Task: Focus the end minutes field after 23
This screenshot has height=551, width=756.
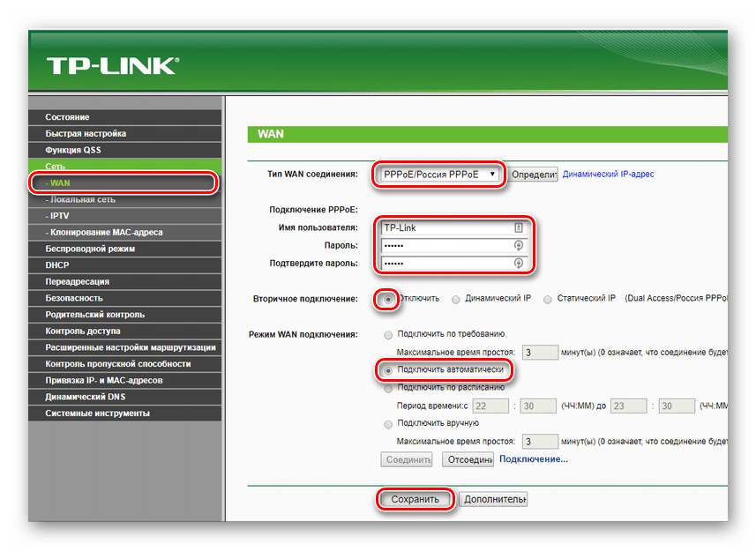Action: coord(677,406)
